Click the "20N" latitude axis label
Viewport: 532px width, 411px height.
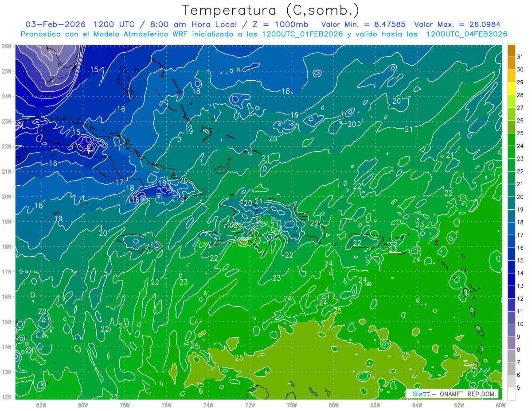(6, 196)
